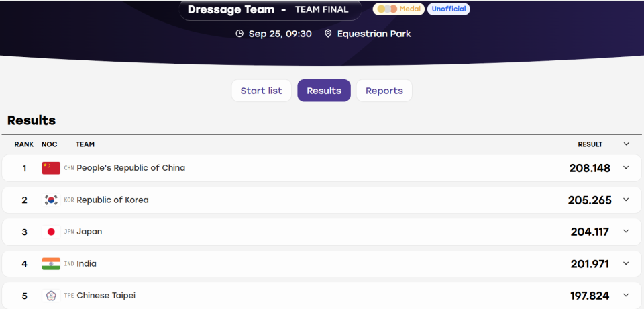Click the Republic of Korea team name

pyautogui.click(x=113, y=200)
